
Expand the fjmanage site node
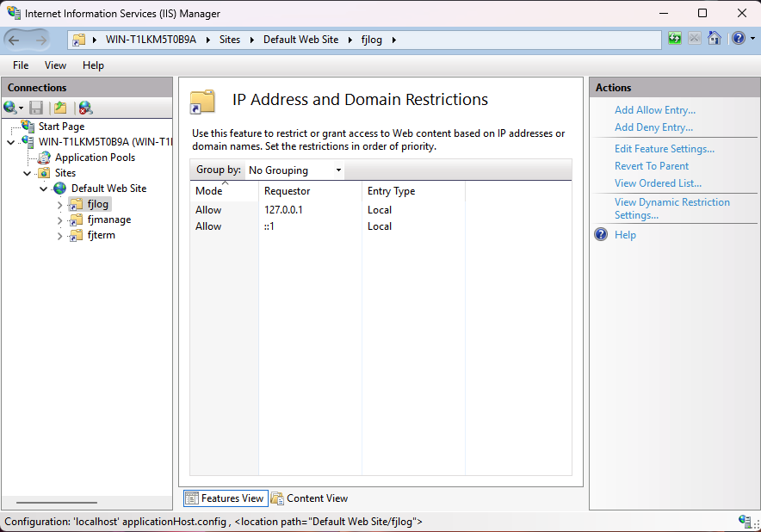tap(59, 219)
